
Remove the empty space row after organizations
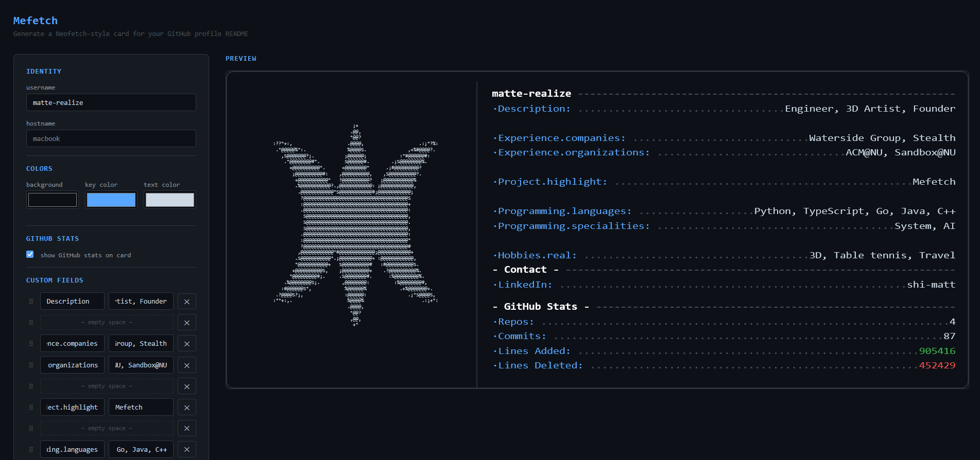(187, 386)
